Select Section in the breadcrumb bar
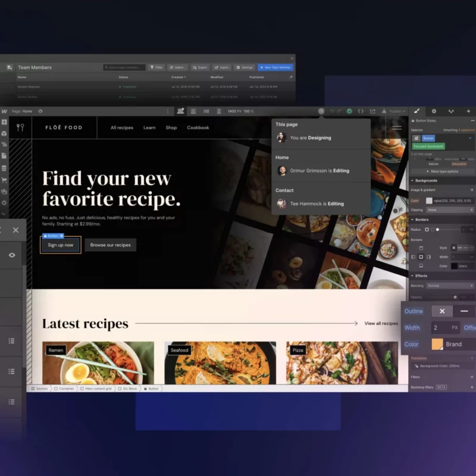Image resolution: width=476 pixels, height=476 pixels. (x=39, y=389)
